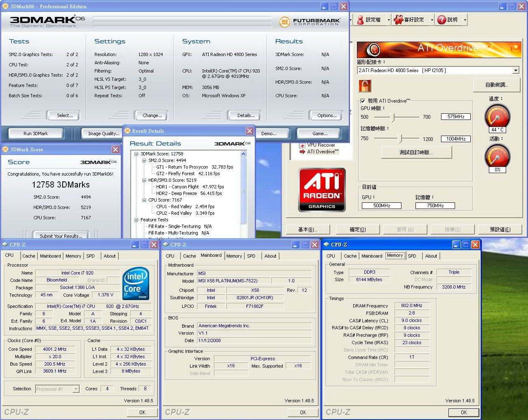528x420 pixels.
Task: Click OK in the CPU-Z CPU window
Action: 142,412
